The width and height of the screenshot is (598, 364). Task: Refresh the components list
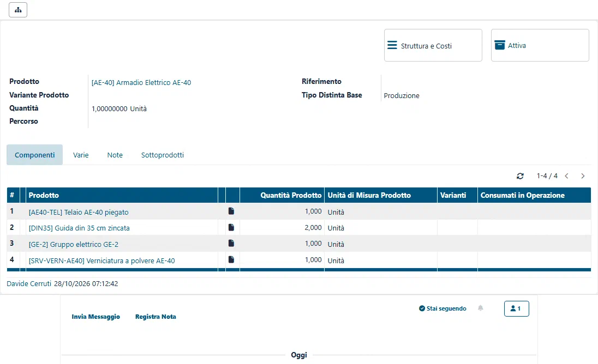520,176
